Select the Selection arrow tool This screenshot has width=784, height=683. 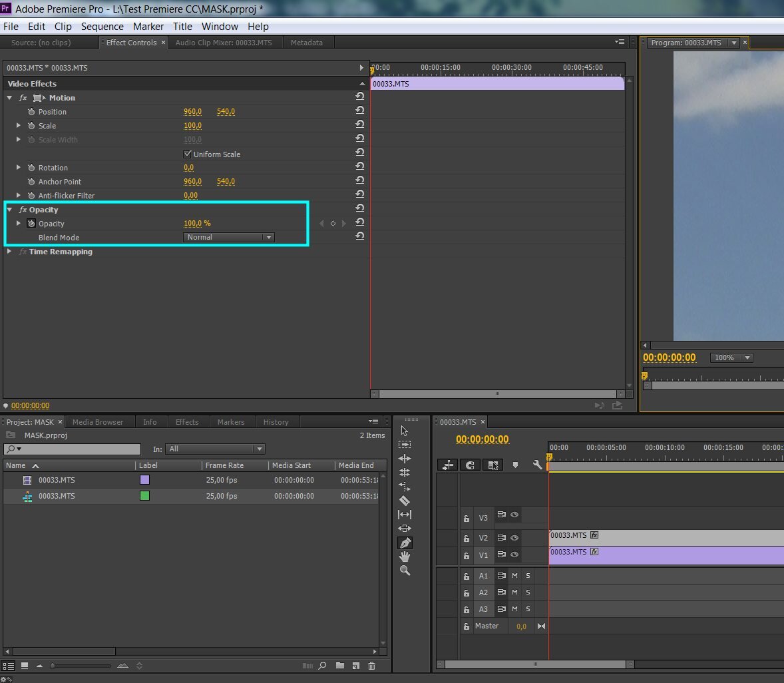point(405,431)
